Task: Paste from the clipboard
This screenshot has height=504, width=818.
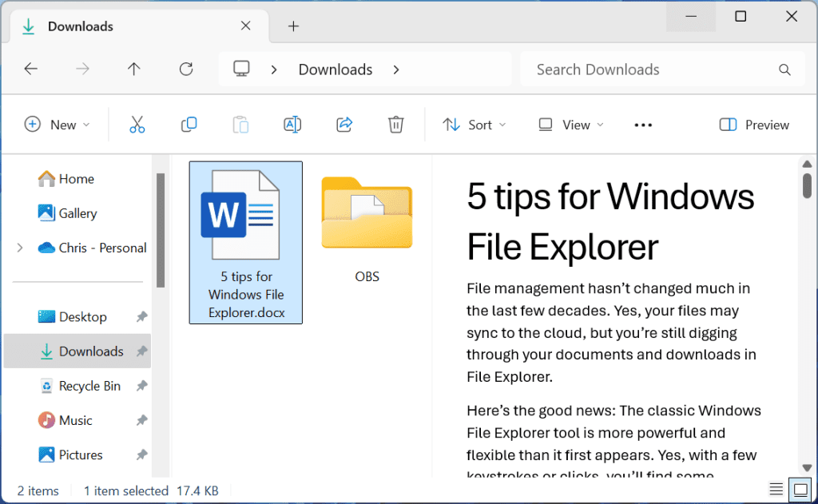Action: [240, 125]
